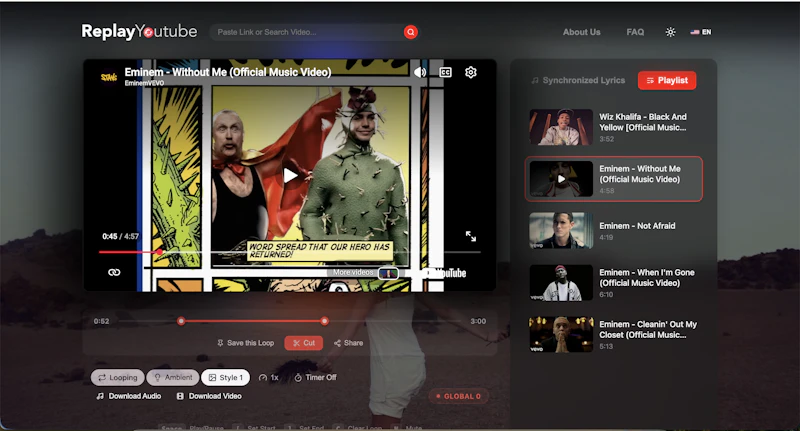Open the EN language selector

(701, 32)
